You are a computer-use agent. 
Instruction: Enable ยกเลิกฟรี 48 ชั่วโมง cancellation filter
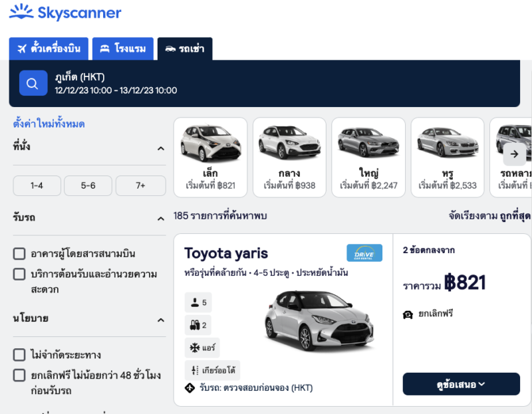pos(19,375)
